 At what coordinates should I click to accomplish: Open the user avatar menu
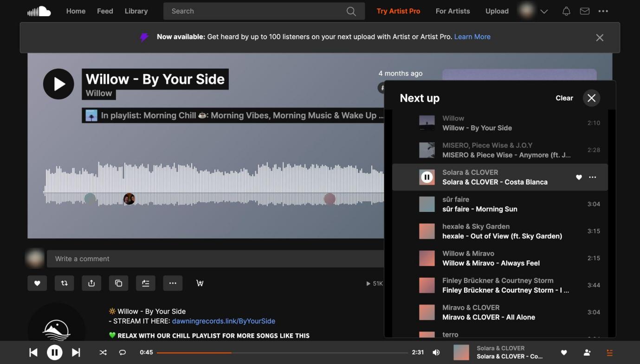[x=527, y=11]
